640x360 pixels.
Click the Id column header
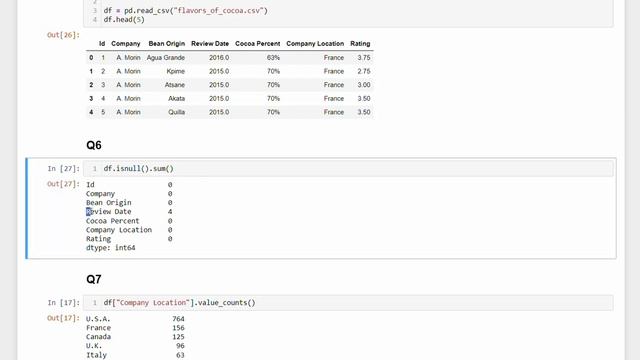pyautogui.click(x=102, y=44)
